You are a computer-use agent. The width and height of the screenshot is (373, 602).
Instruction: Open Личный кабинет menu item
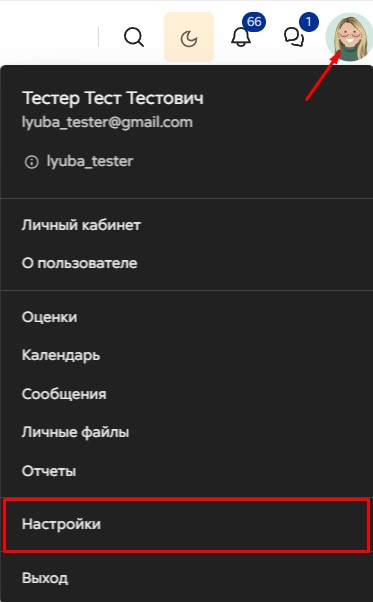coord(186,225)
